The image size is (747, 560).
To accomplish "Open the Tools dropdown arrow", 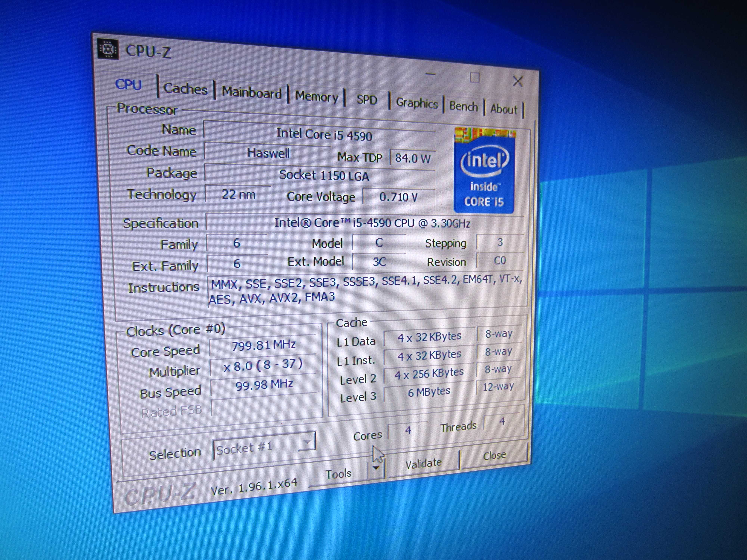I will (376, 469).
